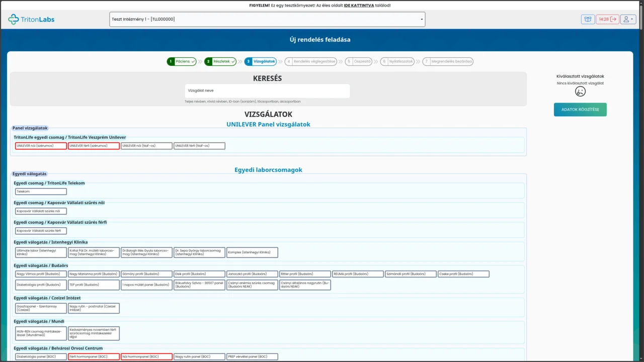Select Dr.Balogh Illés Gyula laborcsomag
The width and height of the screenshot is (644, 362).
pos(146,252)
